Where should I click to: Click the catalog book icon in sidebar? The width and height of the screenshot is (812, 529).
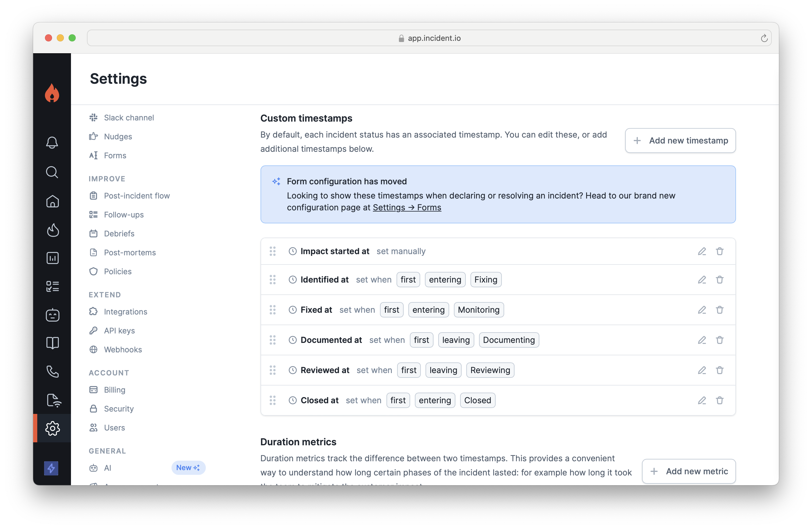(52, 343)
